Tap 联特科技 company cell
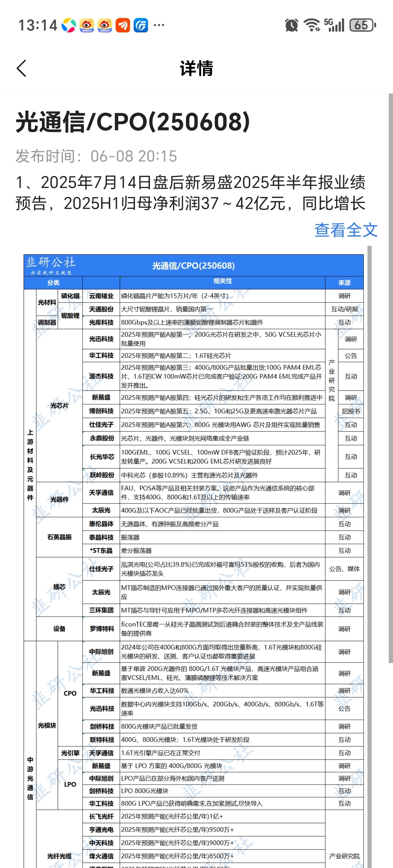393x868 pixels. pyautogui.click(x=102, y=740)
